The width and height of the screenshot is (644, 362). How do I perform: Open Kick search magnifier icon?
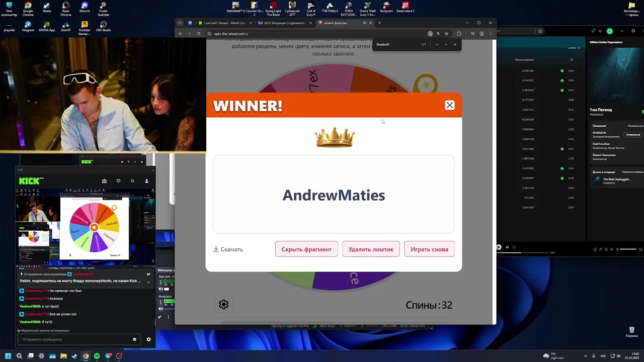[x=132, y=181]
